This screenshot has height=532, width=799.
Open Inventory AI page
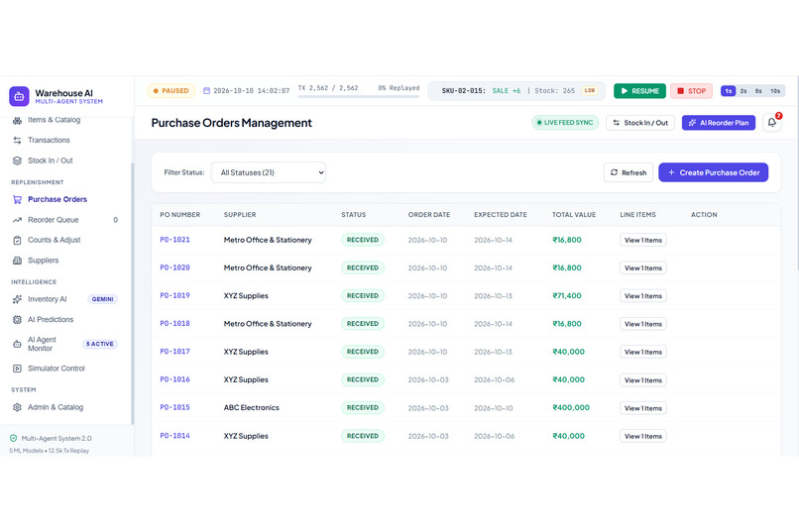[x=47, y=299]
